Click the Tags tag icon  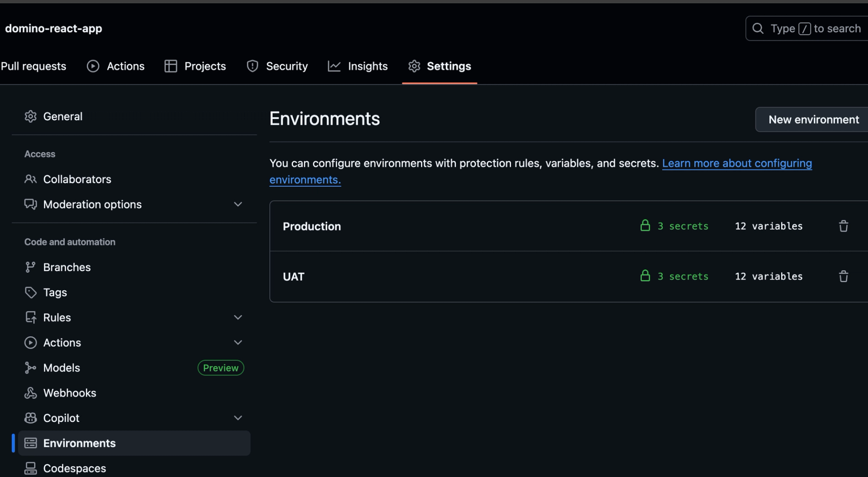click(x=30, y=293)
